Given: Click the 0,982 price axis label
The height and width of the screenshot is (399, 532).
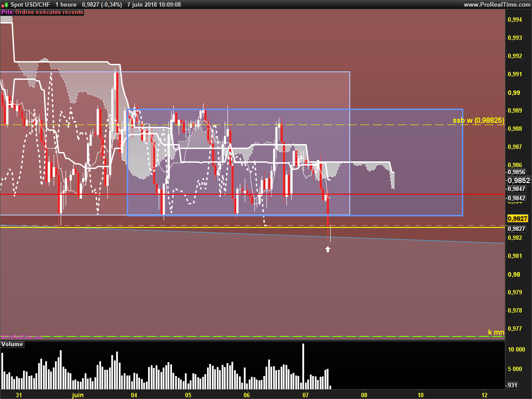Looking at the screenshot, I should point(514,238).
